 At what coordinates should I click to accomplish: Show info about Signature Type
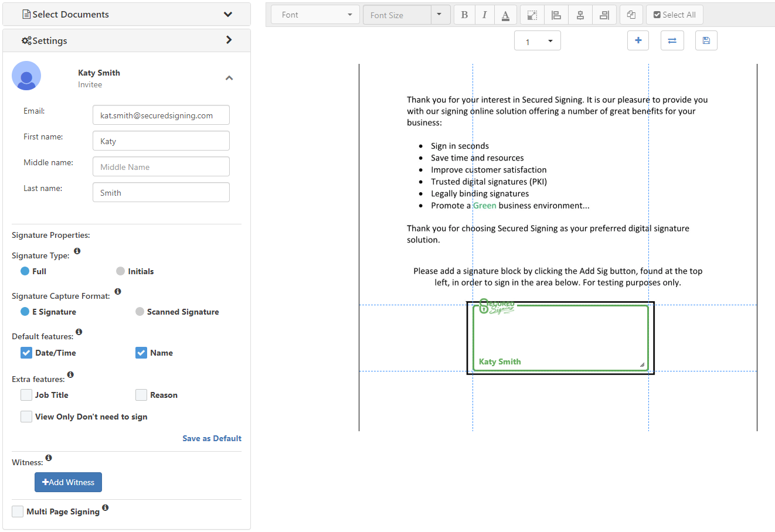point(77,251)
